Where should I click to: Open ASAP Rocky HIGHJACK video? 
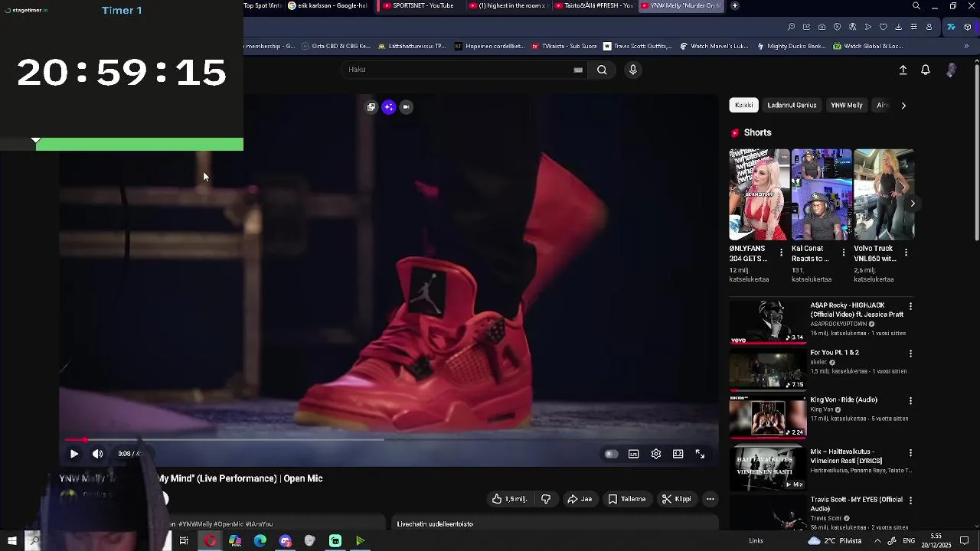(768, 321)
